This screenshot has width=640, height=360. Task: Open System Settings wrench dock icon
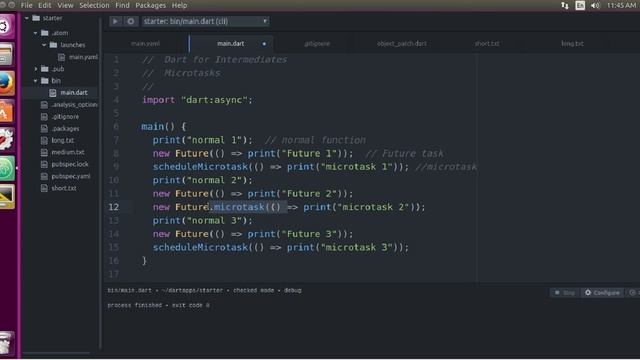[6, 140]
